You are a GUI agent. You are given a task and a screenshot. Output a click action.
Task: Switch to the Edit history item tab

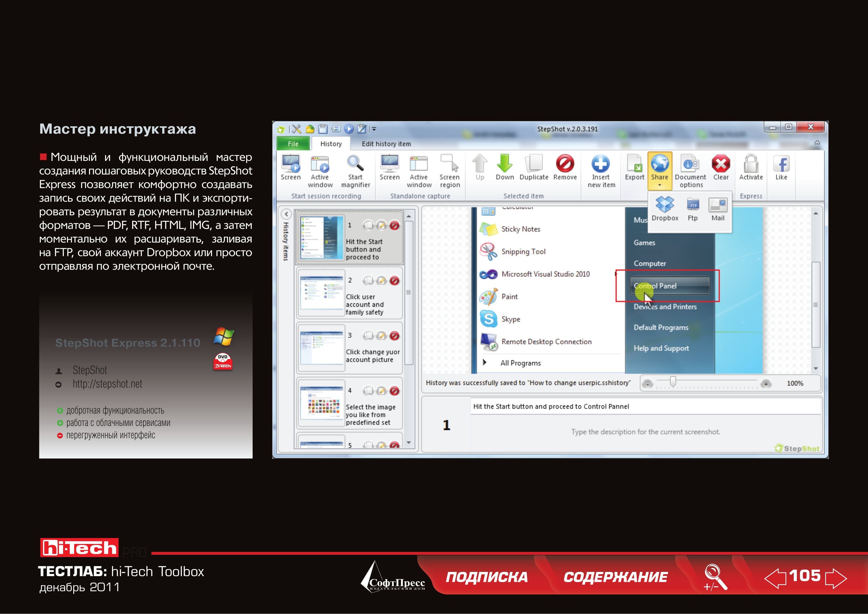tap(386, 144)
